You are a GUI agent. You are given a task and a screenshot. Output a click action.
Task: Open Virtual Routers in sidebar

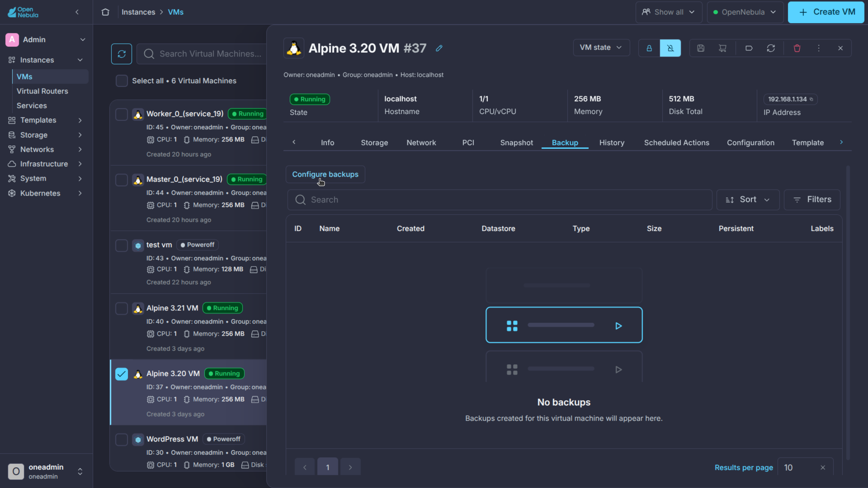tap(42, 91)
